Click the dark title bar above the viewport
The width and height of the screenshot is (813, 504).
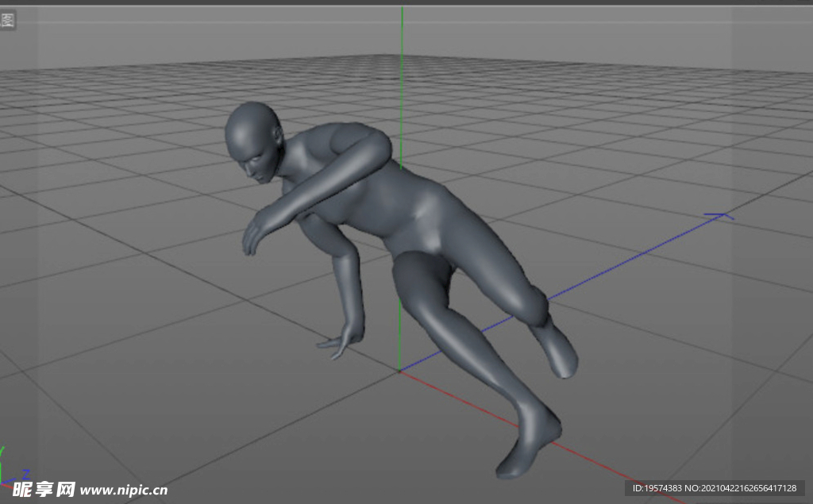(406, 2)
